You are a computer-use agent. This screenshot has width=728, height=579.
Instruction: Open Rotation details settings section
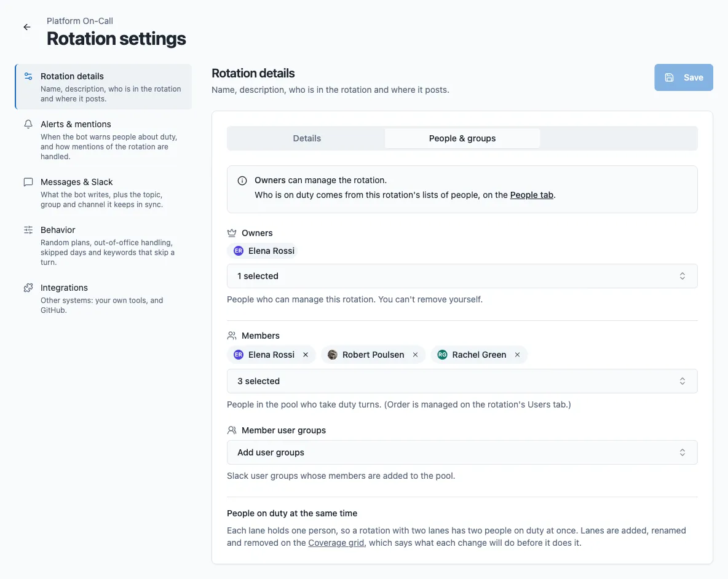103,87
